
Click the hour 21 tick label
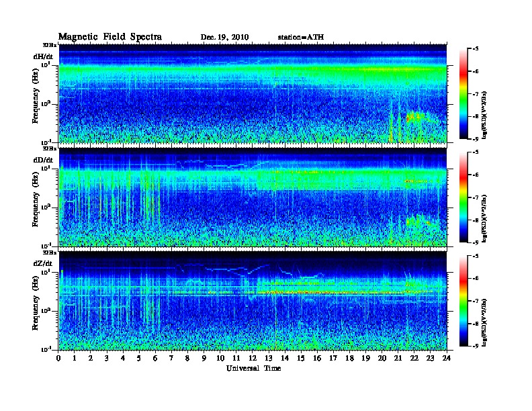[x=398, y=358]
